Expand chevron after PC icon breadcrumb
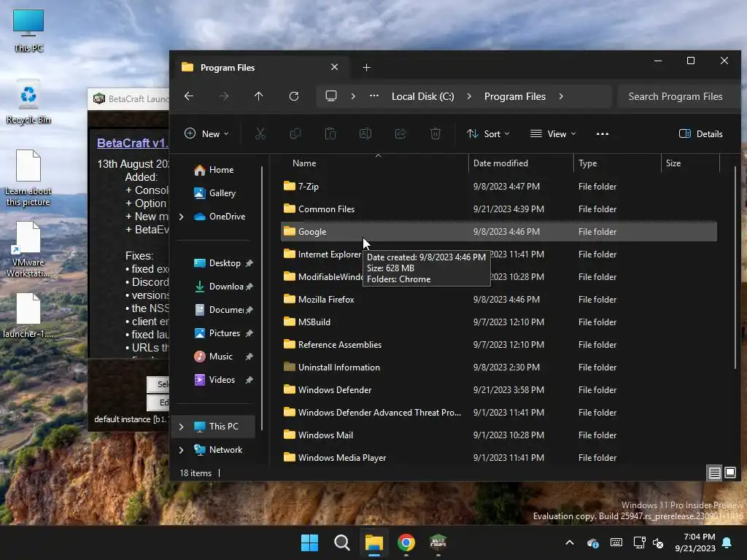 click(353, 96)
